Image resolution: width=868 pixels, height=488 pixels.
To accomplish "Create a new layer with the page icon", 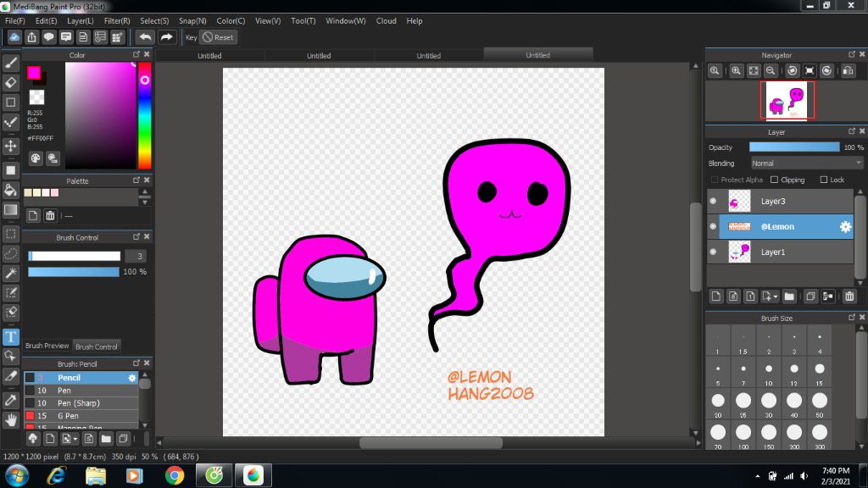I will (715, 297).
